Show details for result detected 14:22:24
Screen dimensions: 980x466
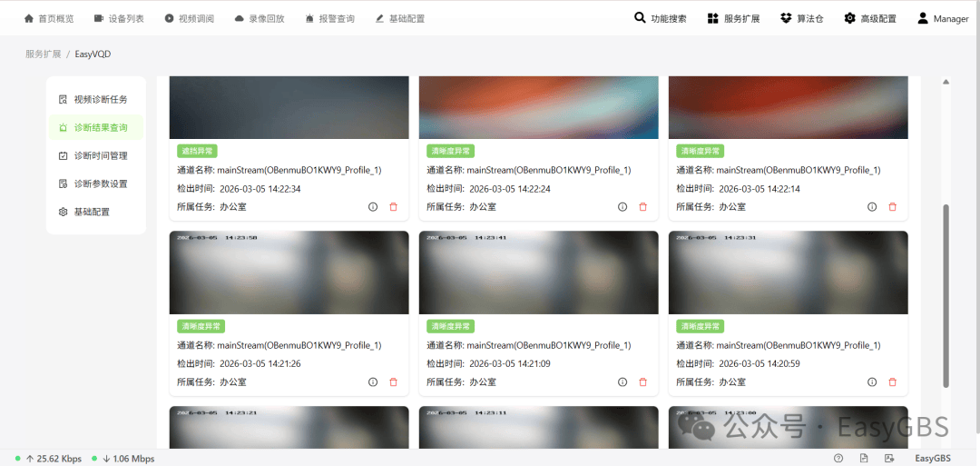point(622,207)
